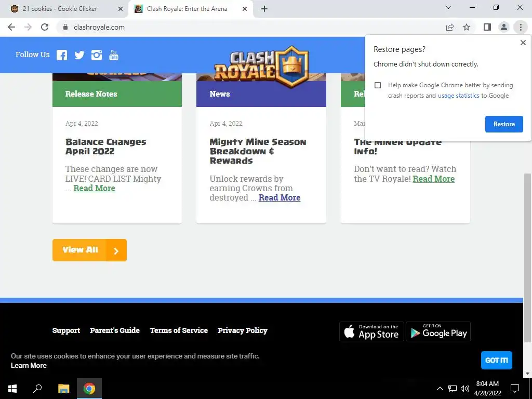Open Terms of Service link
Image resolution: width=532 pixels, height=399 pixels.
tap(179, 330)
